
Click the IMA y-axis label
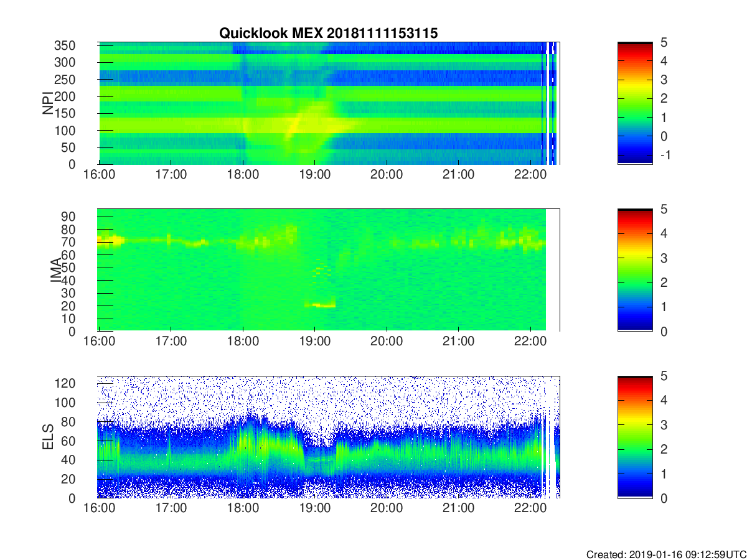[x=55, y=270]
